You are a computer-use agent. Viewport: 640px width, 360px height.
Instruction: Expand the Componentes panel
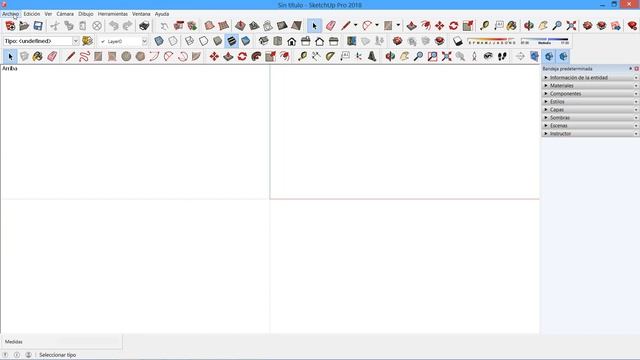pos(591,93)
